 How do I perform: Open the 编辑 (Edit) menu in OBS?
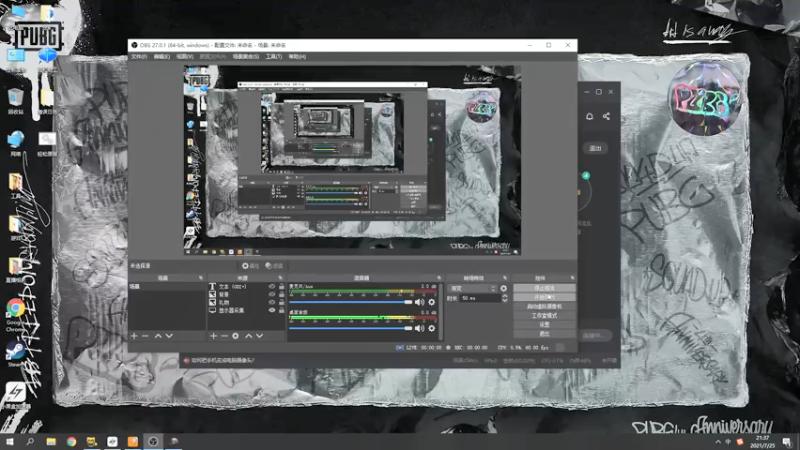(x=162, y=57)
